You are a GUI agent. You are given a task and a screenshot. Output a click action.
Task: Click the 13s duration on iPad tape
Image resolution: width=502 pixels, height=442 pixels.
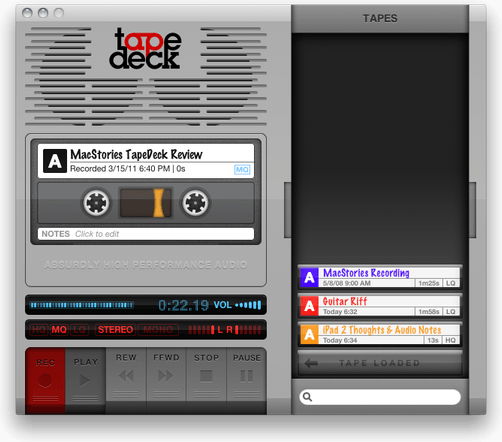[x=433, y=340]
